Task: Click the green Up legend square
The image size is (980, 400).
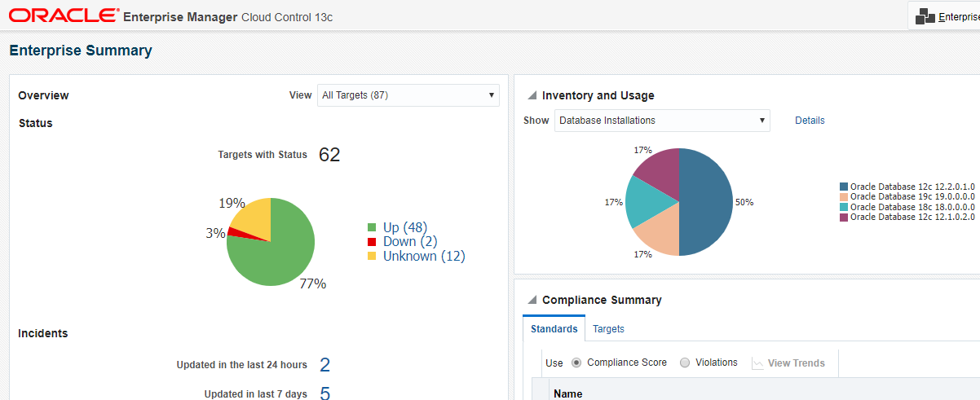Action: point(372,227)
